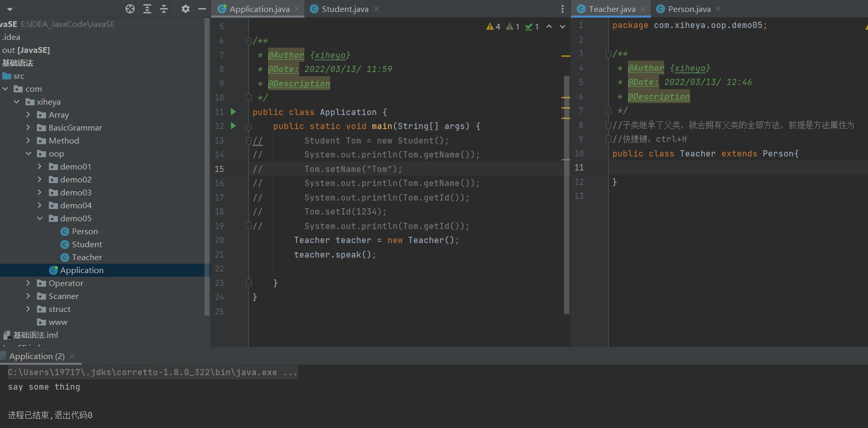
Task: Go to next highlighted error arrow
Action: tap(563, 26)
